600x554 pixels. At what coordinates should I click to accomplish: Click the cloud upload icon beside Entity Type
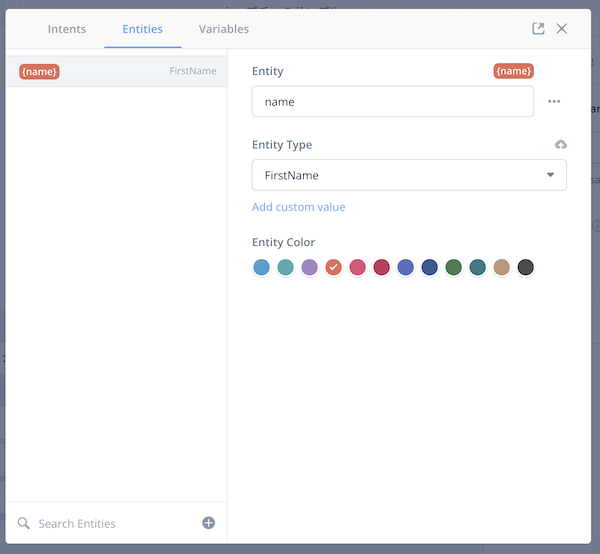point(561,145)
